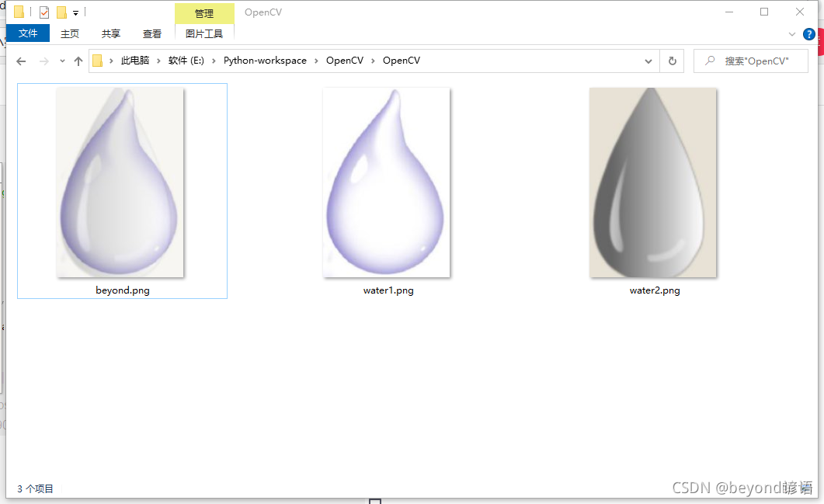824x504 pixels.
Task: Customize the Quick Access Toolbar dropdown
Action: [75, 12]
